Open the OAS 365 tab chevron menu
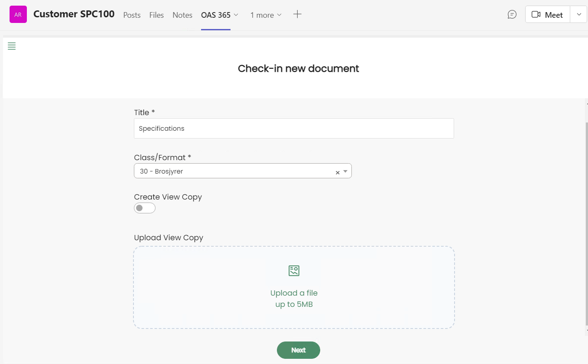588x364 pixels. click(236, 15)
